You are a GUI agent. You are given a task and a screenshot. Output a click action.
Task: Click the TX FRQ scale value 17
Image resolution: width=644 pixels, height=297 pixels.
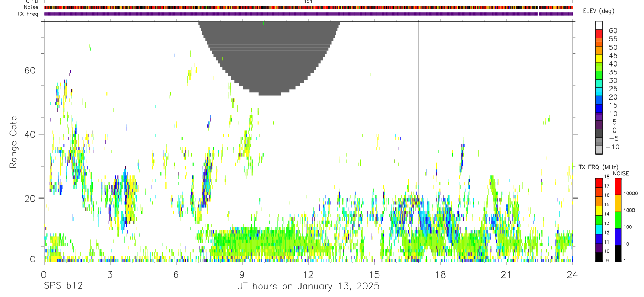point(607,186)
